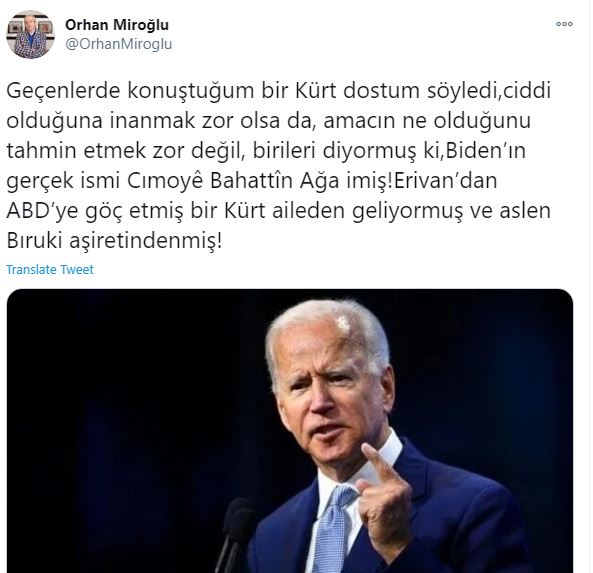593x573 pixels.
Task: Open the Orhan Miroğlu display name link
Action: click(117, 25)
